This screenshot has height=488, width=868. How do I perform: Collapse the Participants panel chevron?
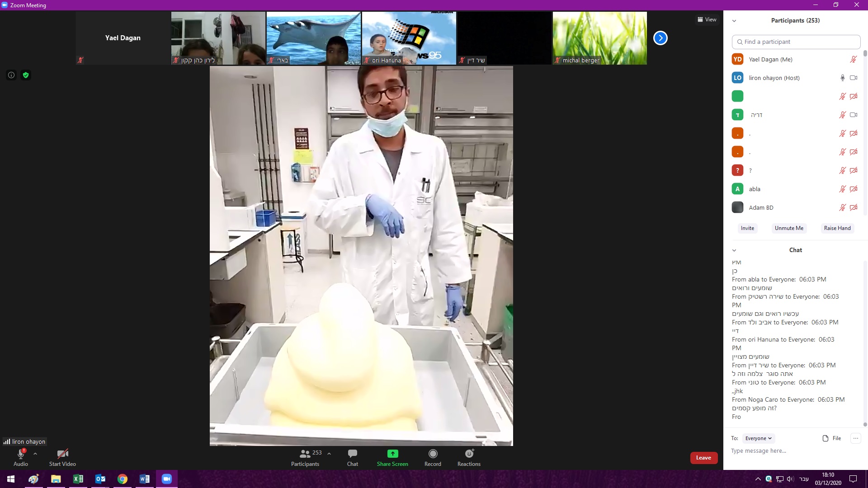(x=734, y=21)
